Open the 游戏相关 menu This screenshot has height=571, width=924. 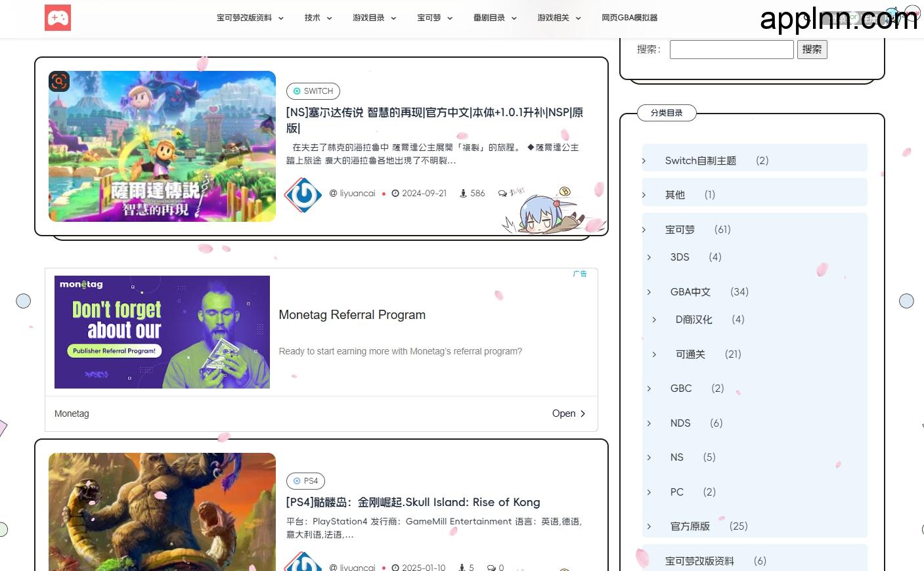pos(553,18)
